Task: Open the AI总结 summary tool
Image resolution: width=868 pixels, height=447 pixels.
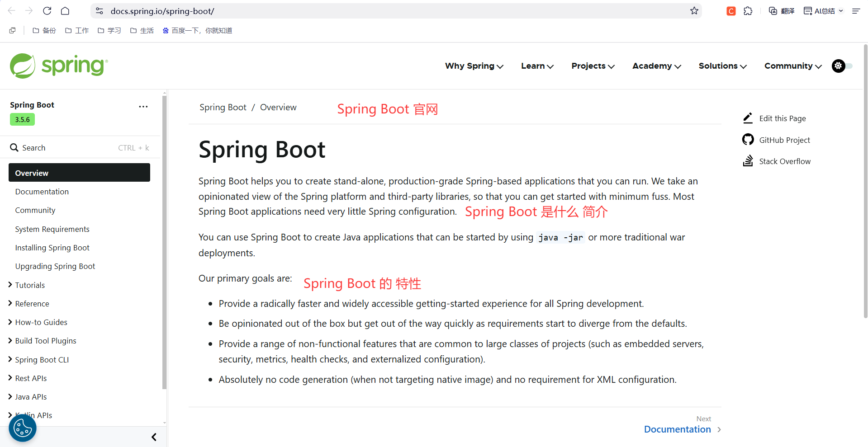Action: click(x=819, y=11)
